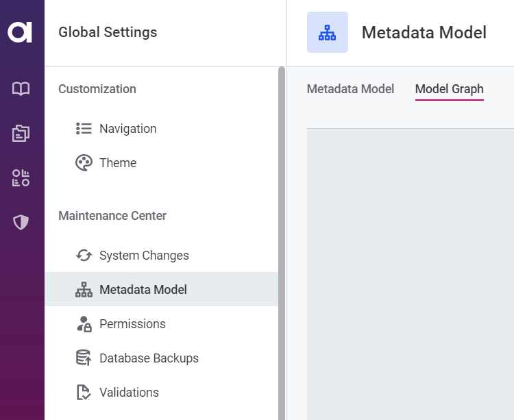Click the Permissions user-lock icon
This screenshot has width=514, height=420.
84,324
